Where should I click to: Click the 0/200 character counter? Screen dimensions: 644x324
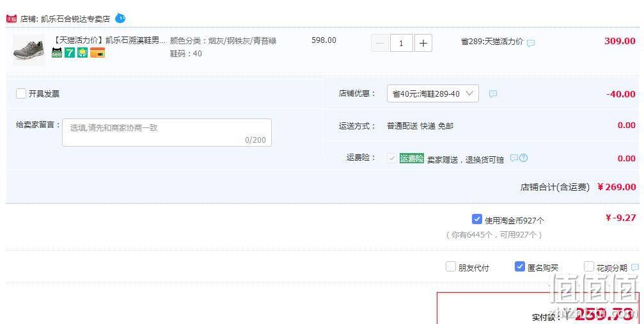[255, 140]
